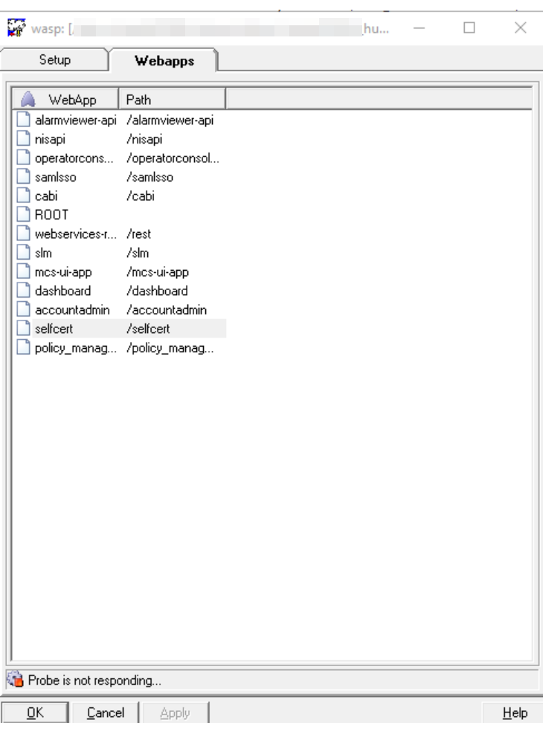Select the samlsso webapp name

point(56,177)
